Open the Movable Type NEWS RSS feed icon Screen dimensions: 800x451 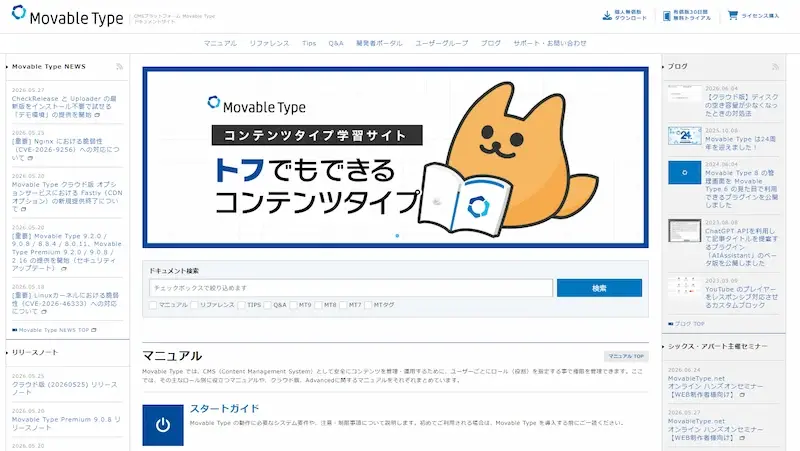[119, 66]
